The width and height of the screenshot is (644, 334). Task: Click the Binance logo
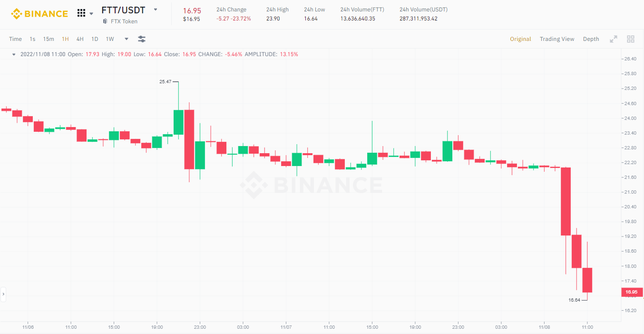point(39,13)
